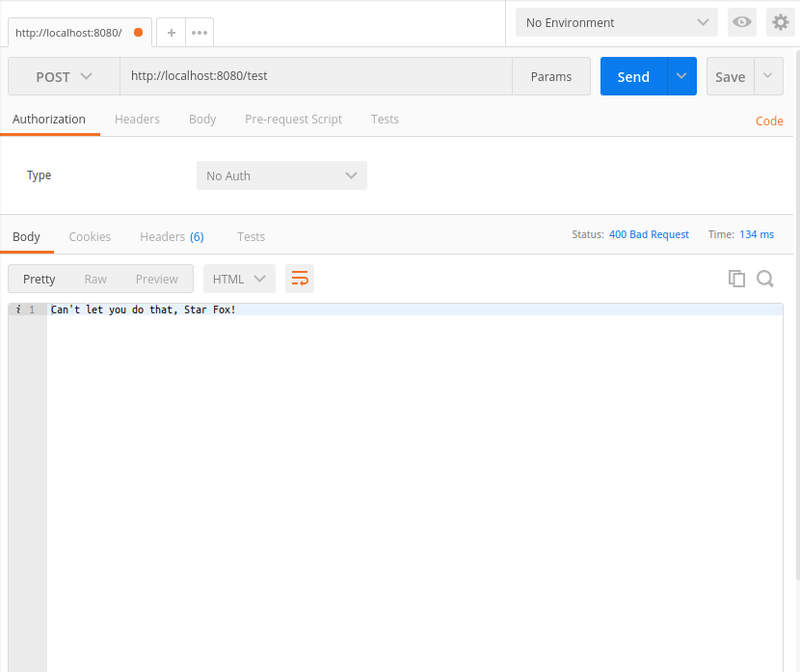Open the POST method dropdown

[64, 76]
